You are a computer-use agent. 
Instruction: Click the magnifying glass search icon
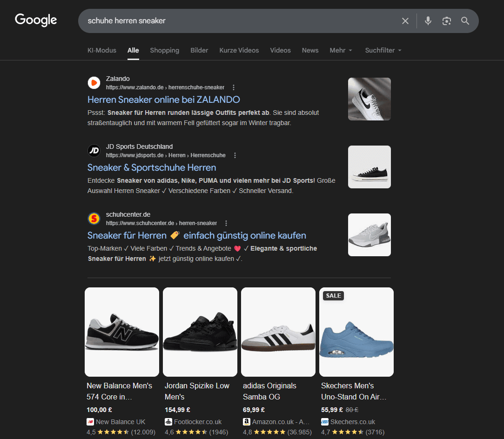[465, 21]
